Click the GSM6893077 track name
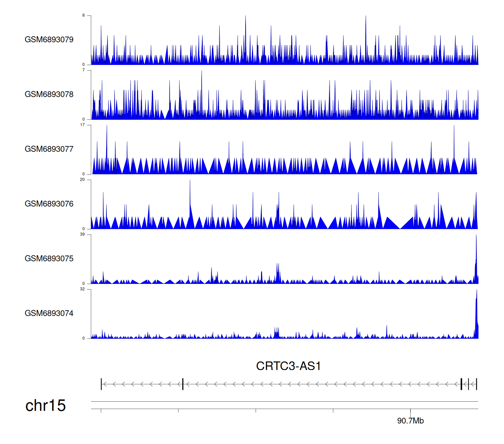Screen dimensions: 504x444 click(x=49, y=149)
